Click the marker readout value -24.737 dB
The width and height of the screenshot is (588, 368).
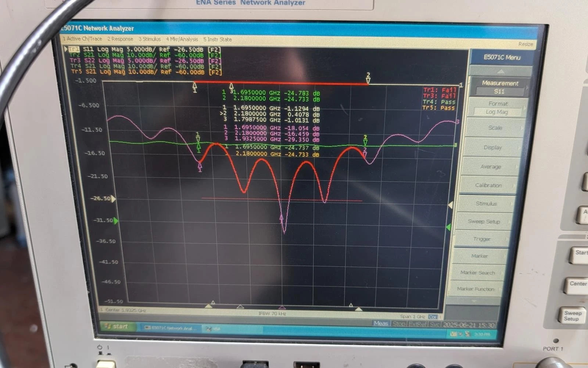tap(302, 148)
